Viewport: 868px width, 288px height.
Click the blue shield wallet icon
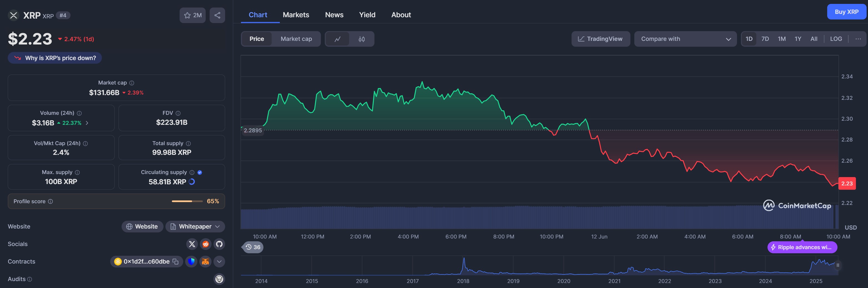tap(191, 261)
